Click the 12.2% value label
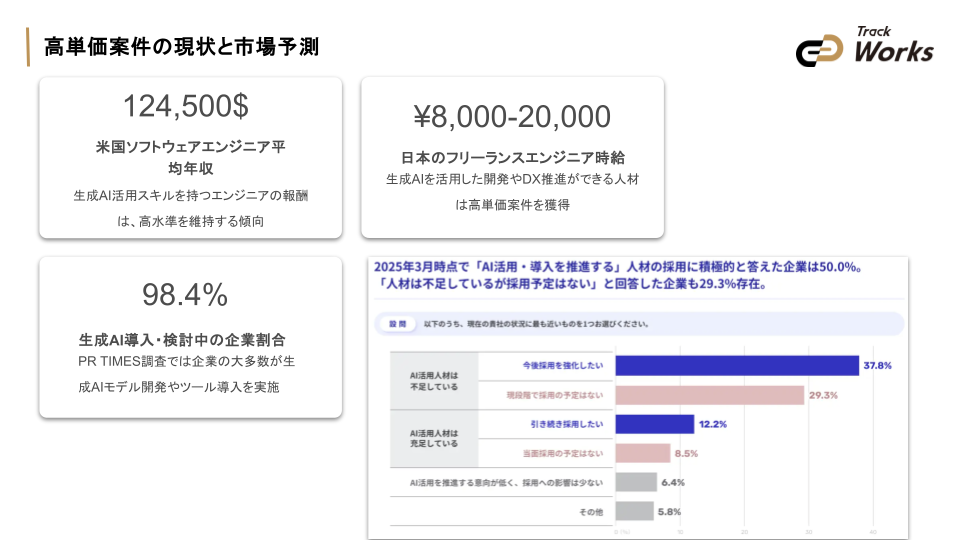 pos(713,424)
